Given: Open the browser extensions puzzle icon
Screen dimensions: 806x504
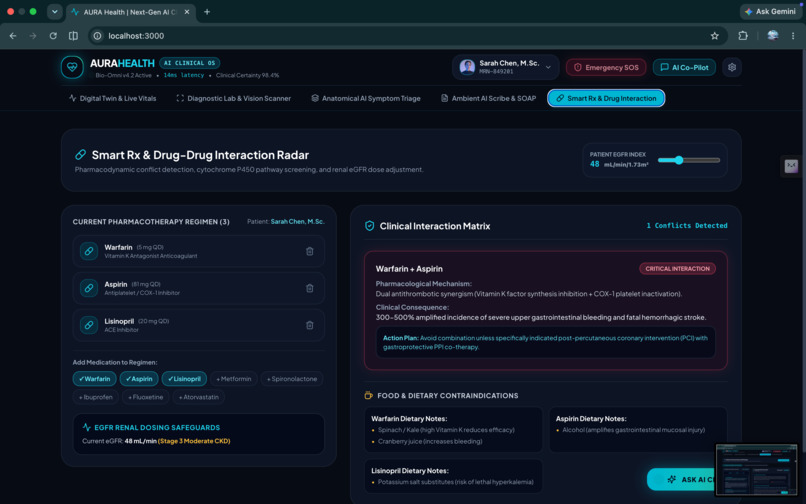Looking at the screenshot, I should click(x=743, y=36).
